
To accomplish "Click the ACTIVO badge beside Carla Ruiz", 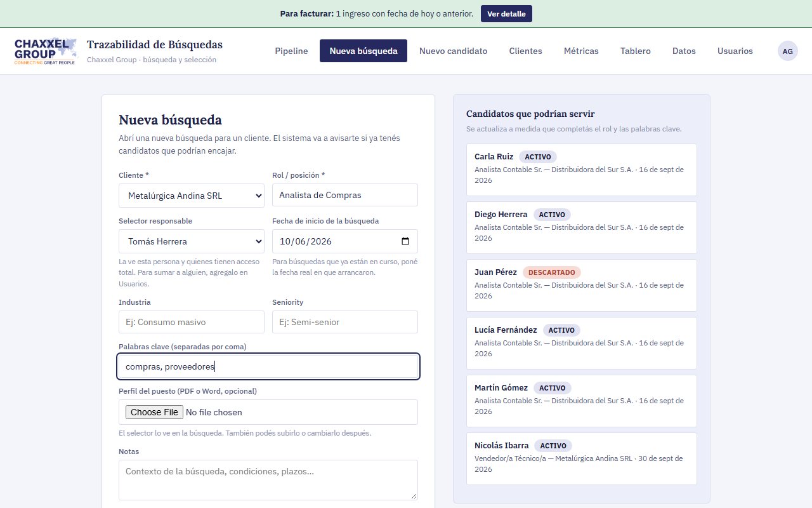I will pos(538,157).
